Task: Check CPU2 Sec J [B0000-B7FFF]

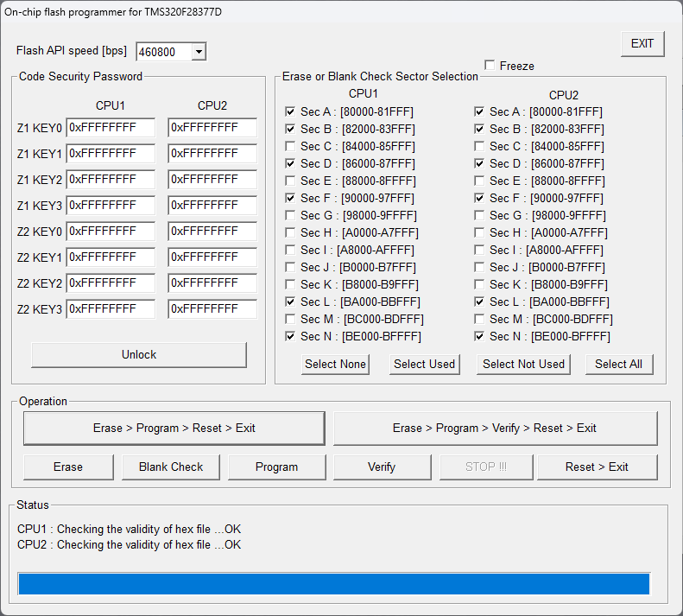Action: pyautogui.click(x=479, y=267)
